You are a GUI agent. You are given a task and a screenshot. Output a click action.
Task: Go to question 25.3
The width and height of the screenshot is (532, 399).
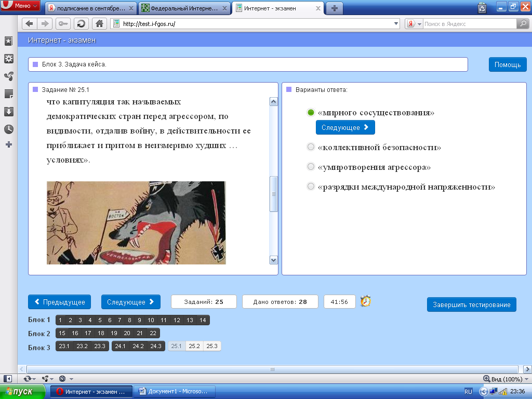(212, 346)
